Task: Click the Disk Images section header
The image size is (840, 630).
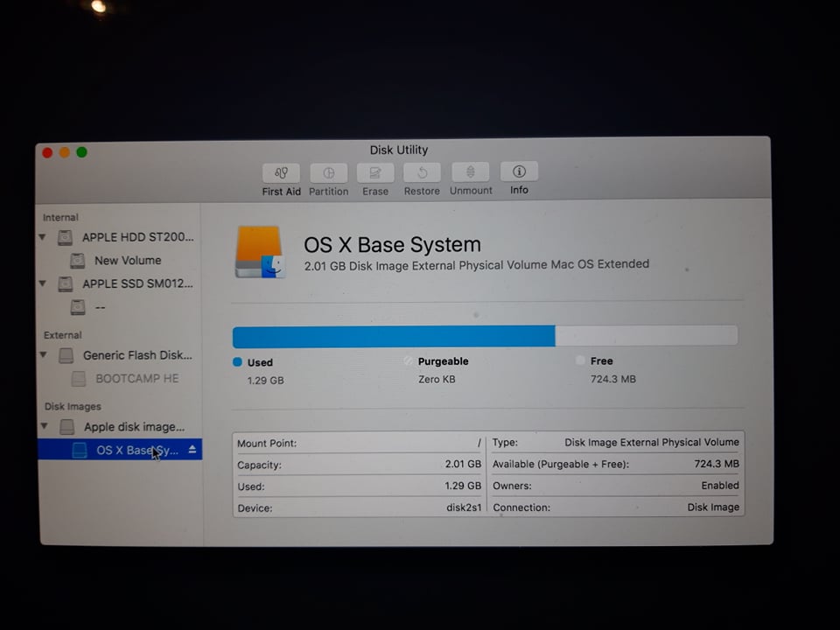Action: [x=73, y=407]
